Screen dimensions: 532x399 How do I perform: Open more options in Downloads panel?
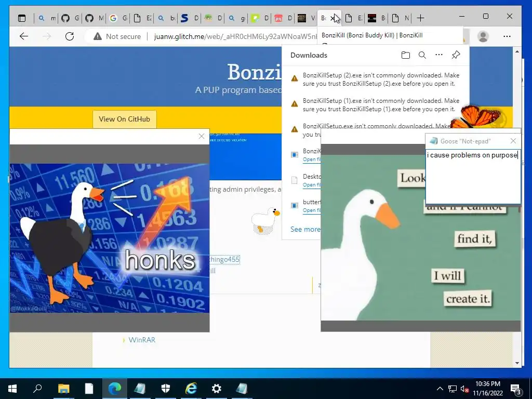tap(439, 55)
